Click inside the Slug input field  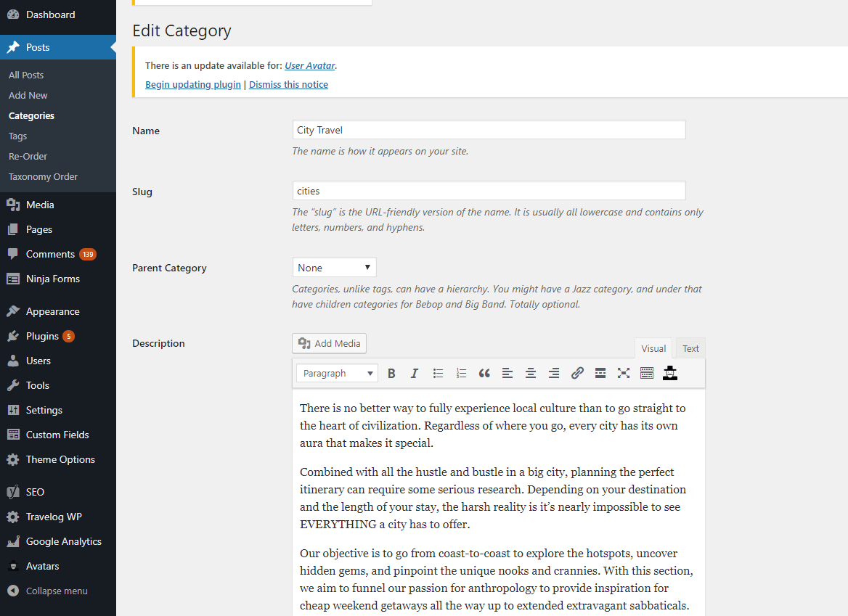488,191
